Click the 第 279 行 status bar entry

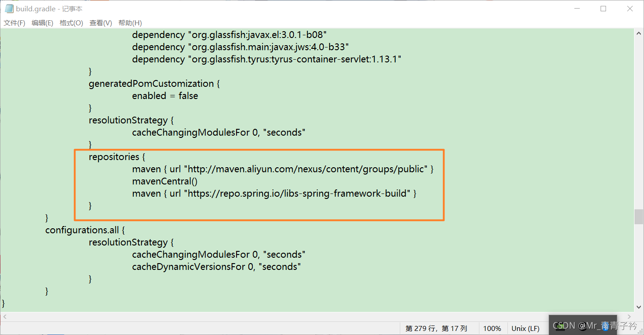[436, 328]
